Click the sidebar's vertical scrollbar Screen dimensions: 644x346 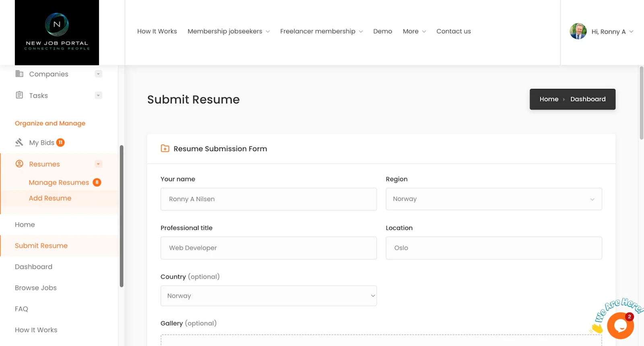(122, 216)
